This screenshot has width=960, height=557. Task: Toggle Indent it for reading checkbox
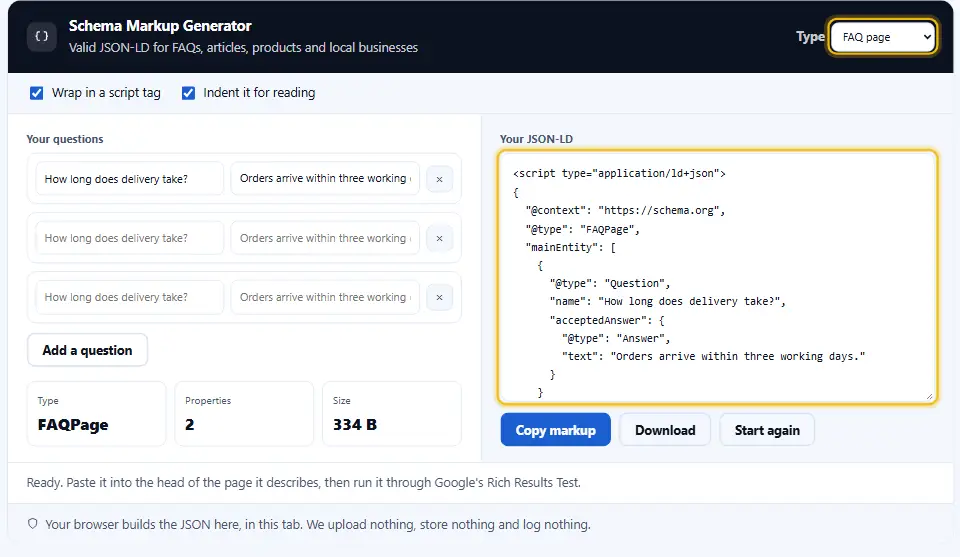(189, 93)
